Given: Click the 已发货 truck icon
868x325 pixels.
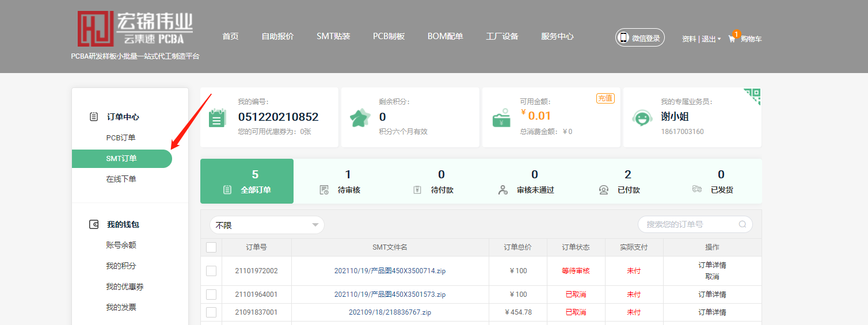Looking at the screenshot, I should [697, 189].
